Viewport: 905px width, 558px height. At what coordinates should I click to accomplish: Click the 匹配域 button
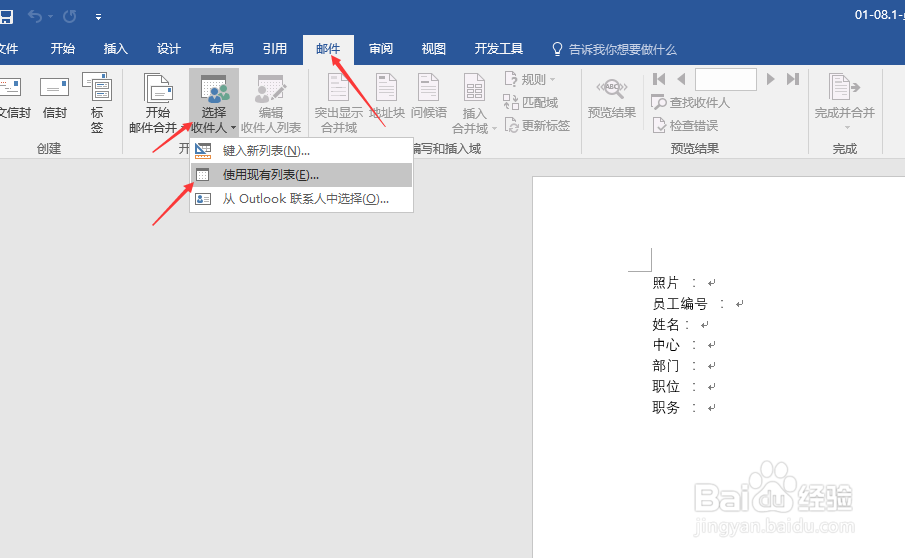[531, 102]
